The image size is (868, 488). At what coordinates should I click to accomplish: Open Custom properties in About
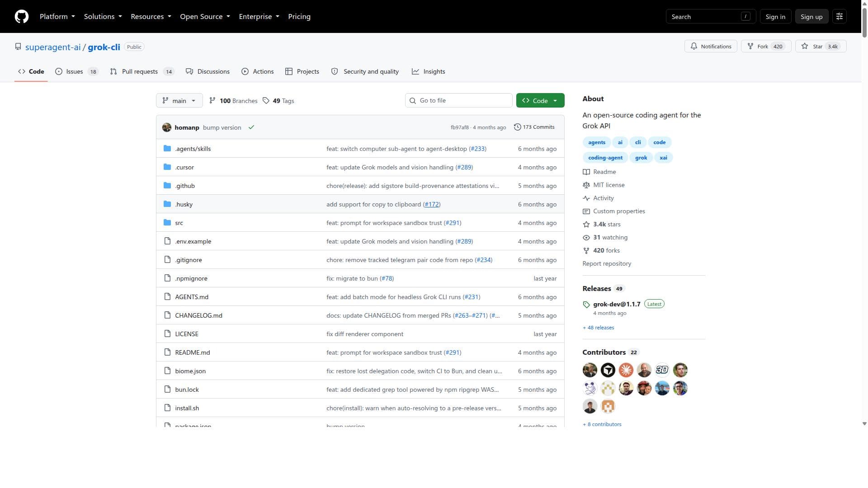[x=614, y=211]
